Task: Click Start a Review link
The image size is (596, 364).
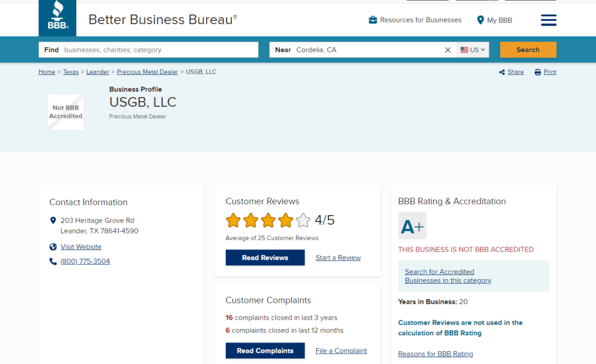Action: [338, 258]
